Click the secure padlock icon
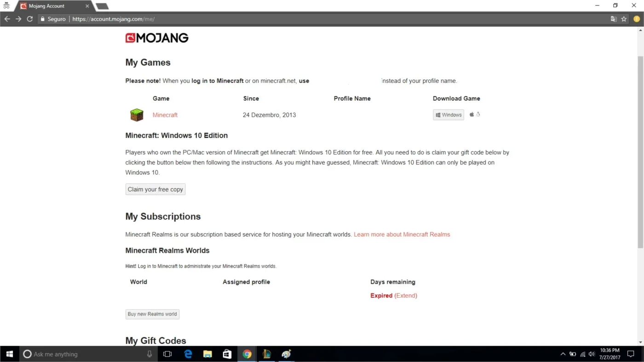This screenshot has height=362, width=644. [43, 19]
